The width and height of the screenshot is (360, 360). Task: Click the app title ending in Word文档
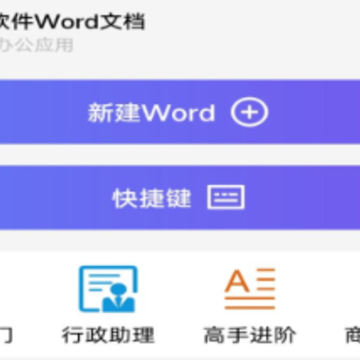tap(72, 22)
